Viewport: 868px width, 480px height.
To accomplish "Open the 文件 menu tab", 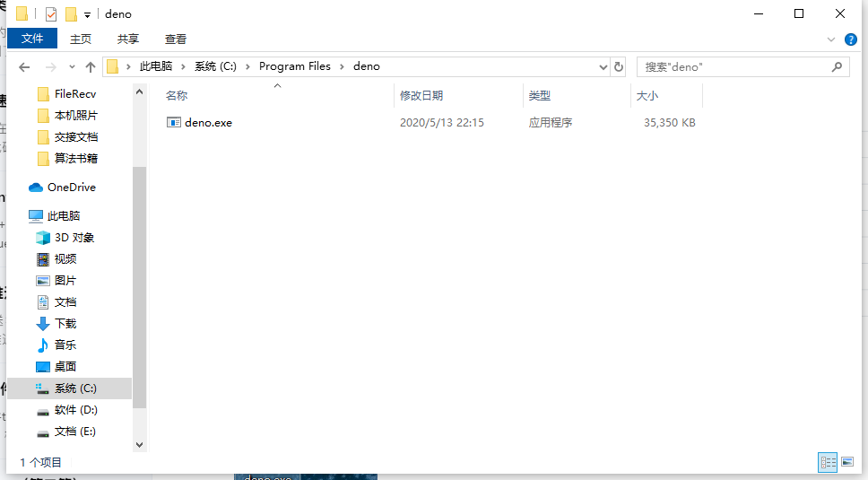I will coord(32,39).
